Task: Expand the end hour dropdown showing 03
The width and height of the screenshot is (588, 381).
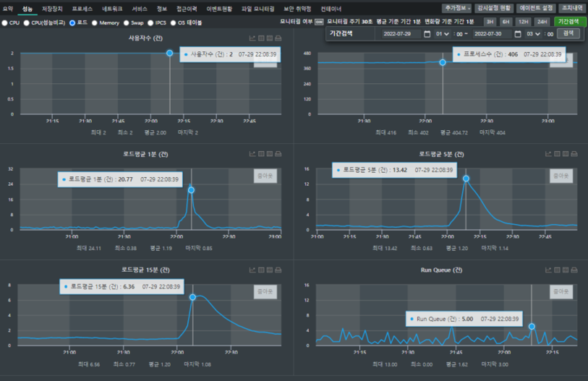Action: (532, 34)
